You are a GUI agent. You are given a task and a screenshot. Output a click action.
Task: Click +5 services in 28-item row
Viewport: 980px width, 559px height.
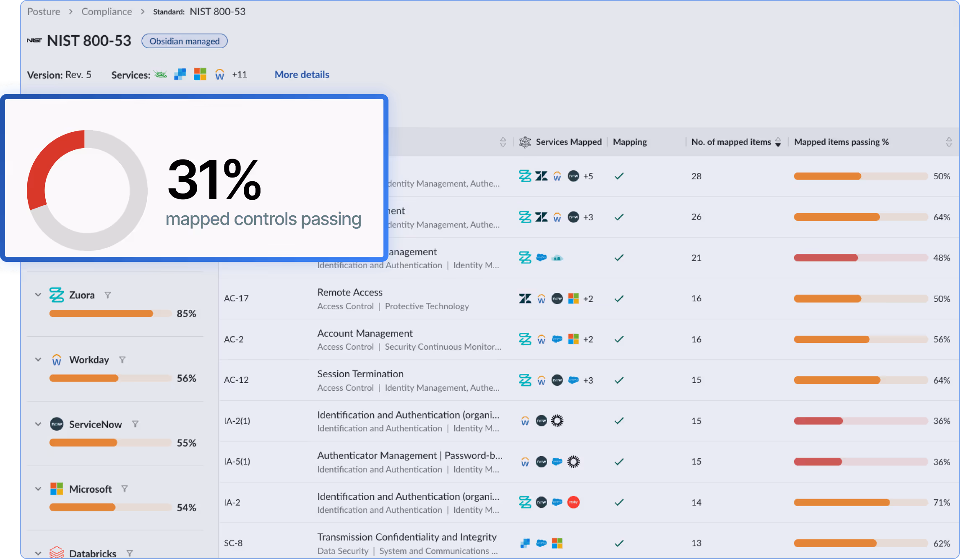tap(588, 176)
